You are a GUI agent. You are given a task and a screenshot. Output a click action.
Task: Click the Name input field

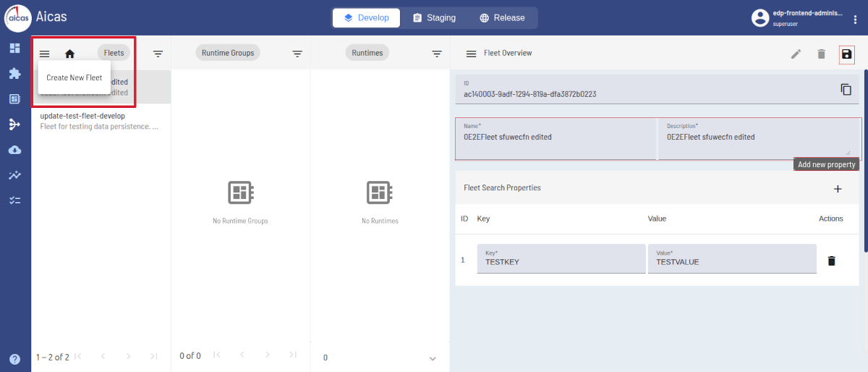[556, 138]
